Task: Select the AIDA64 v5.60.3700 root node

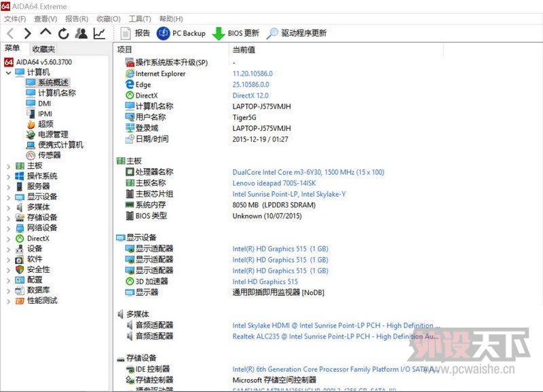Action: coord(38,62)
